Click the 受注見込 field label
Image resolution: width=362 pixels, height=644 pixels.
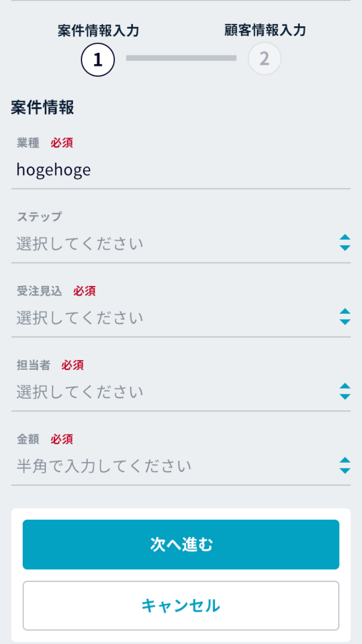pyautogui.click(x=39, y=291)
